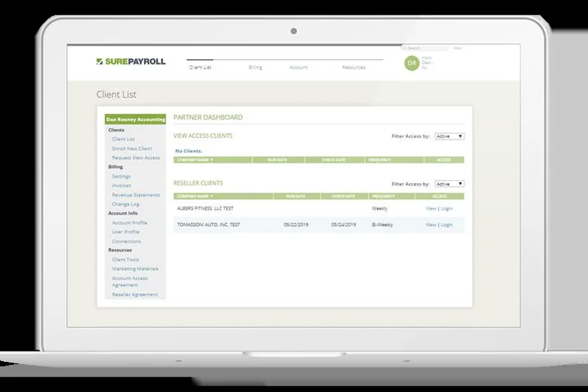Open the Account tab
The image size is (588, 392).
tap(298, 67)
